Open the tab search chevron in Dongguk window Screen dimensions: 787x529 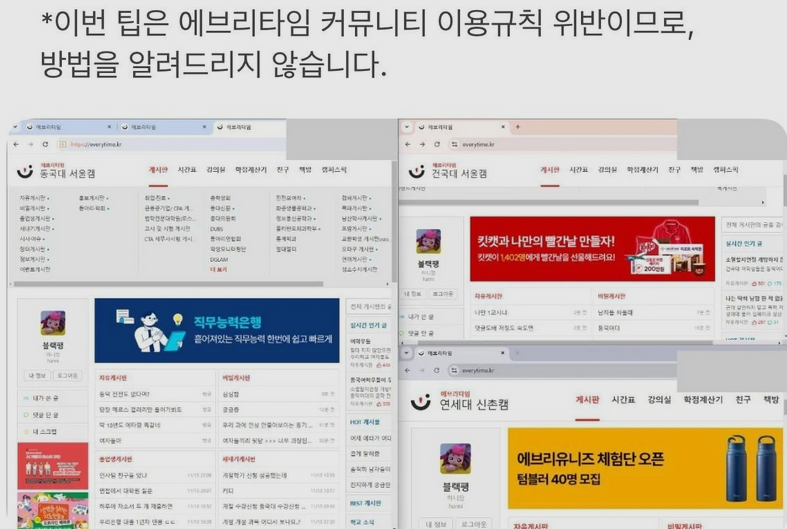tap(15, 127)
